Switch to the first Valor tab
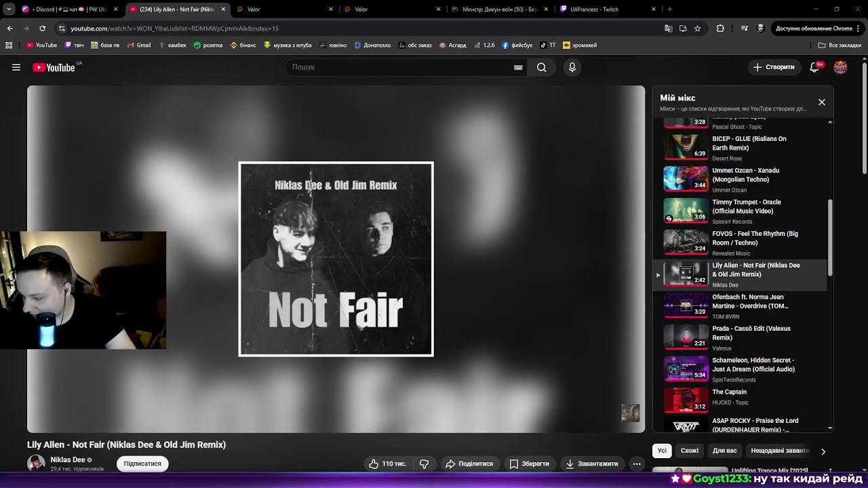The image size is (868, 488). click(284, 9)
